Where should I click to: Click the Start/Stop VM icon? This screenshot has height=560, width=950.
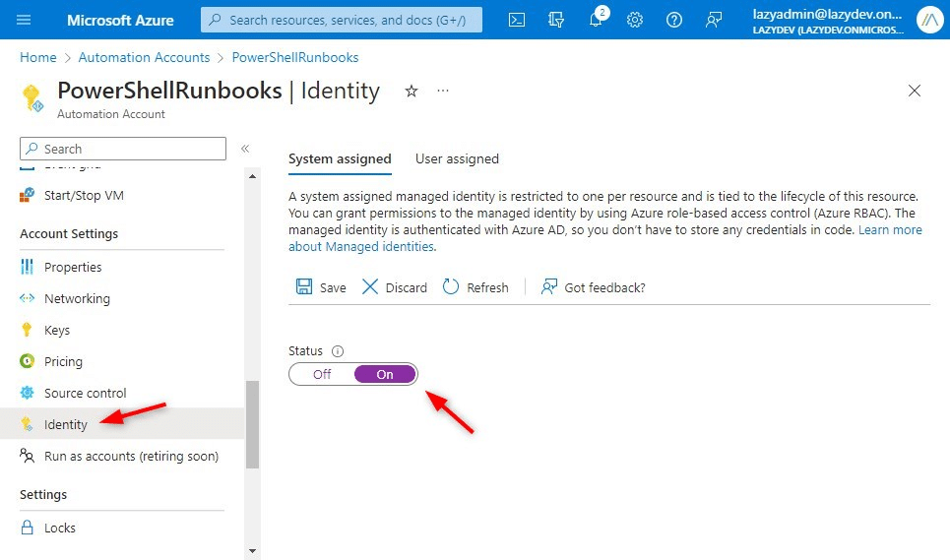(x=27, y=195)
